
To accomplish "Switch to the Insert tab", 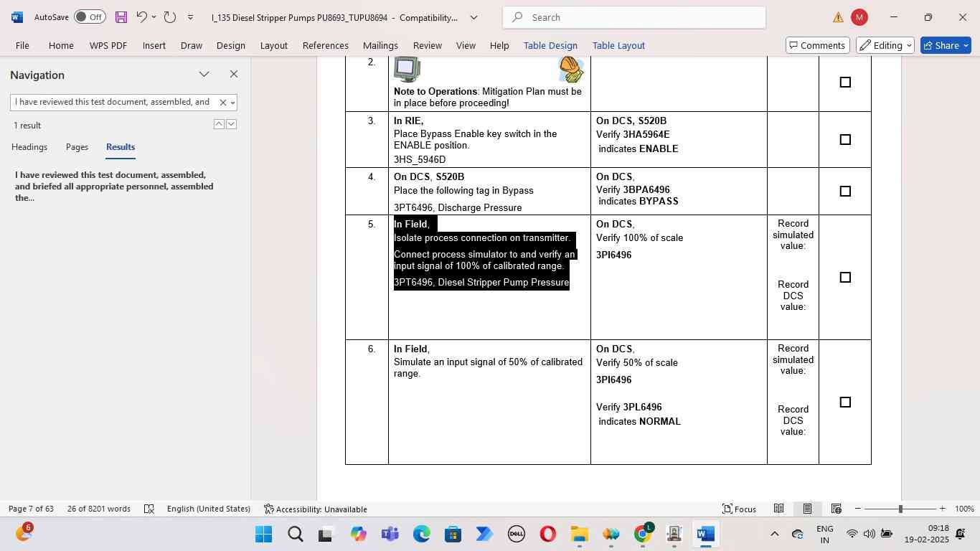I will coord(154,45).
